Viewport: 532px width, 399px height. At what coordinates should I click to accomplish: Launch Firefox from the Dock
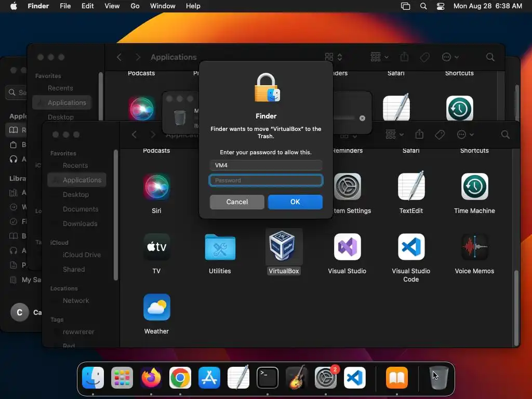pyautogui.click(x=151, y=378)
